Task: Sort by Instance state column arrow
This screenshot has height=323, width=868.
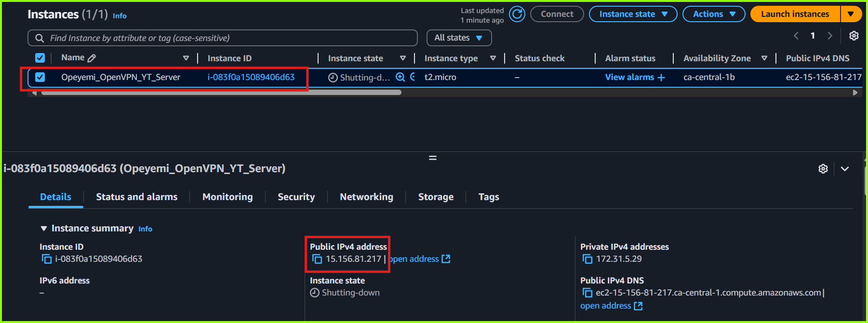Action: tap(403, 58)
